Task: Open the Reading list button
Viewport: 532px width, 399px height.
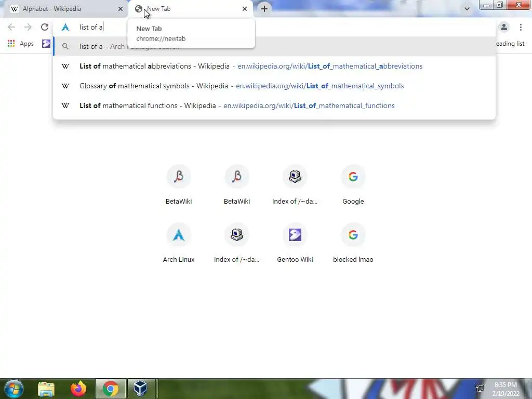Action: (510, 44)
